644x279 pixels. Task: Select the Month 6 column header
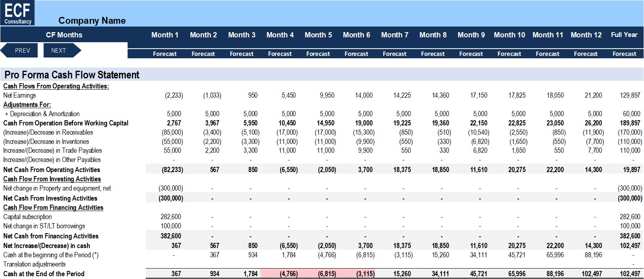click(356, 35)
